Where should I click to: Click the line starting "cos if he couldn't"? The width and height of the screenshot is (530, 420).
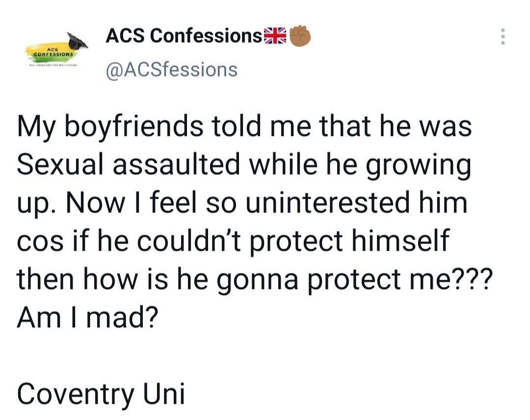(233, 240)
